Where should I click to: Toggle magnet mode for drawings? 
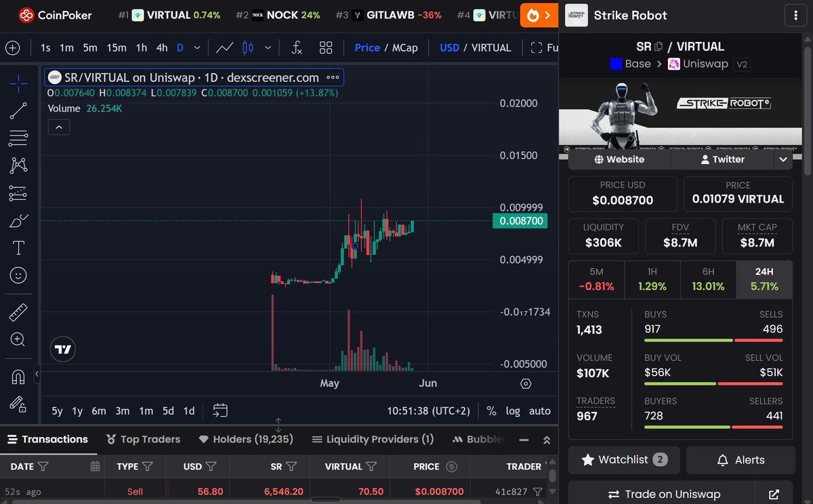coord(18,377)
